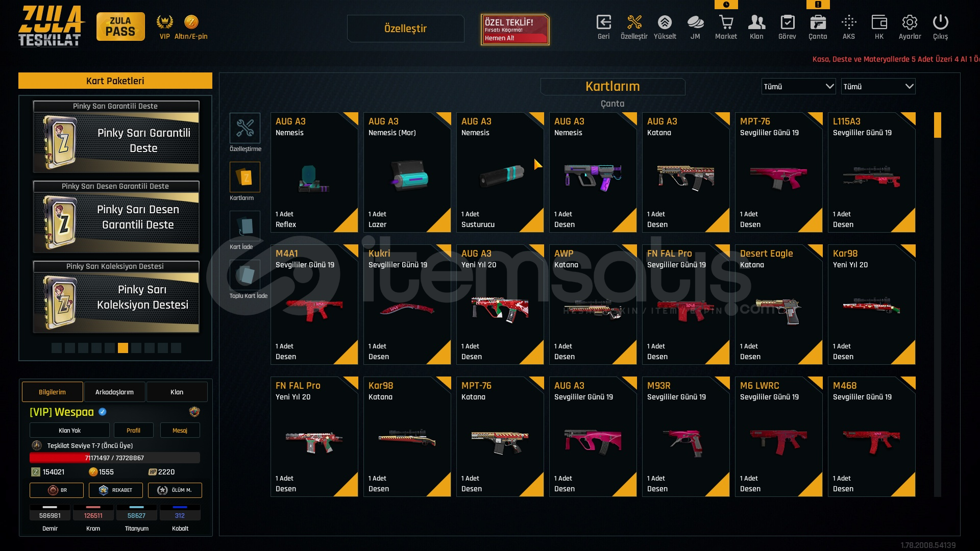
Task: Switch to the Klan tab in profile panel
Action: pyautogui.click(x=177, y=392)
